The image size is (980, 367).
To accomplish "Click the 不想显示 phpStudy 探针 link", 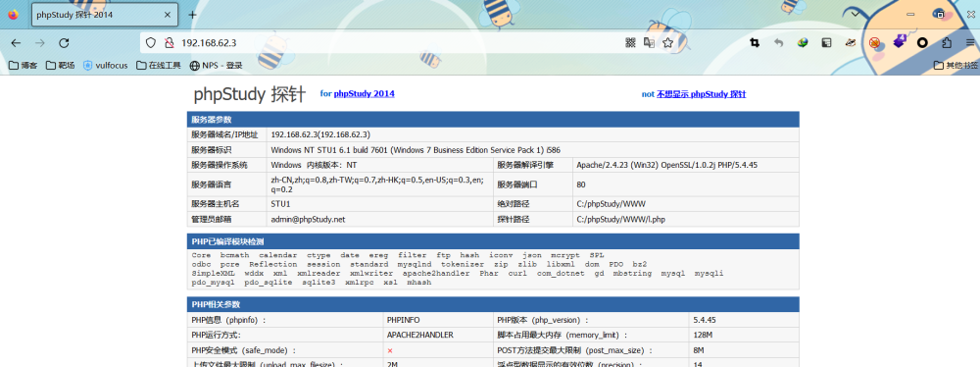I will pos(701,94).
